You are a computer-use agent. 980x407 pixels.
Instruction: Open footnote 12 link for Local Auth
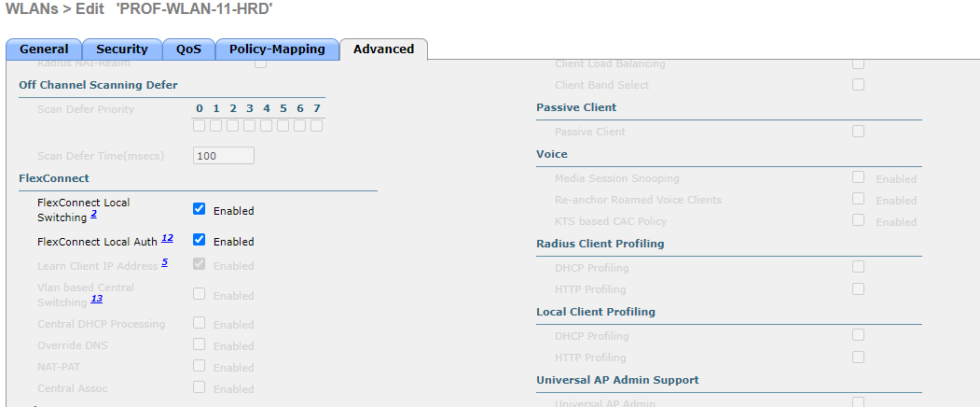click(x=167, y=239)
